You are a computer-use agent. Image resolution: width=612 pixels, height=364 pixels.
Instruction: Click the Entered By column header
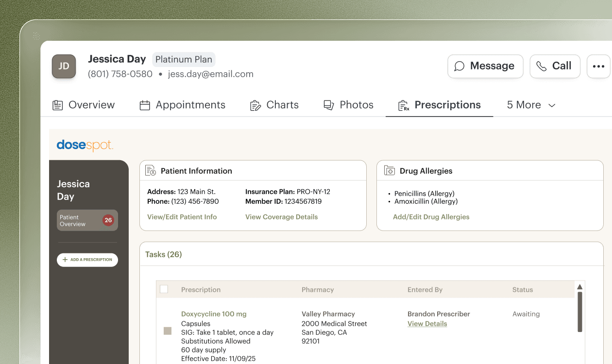[425, 290]
